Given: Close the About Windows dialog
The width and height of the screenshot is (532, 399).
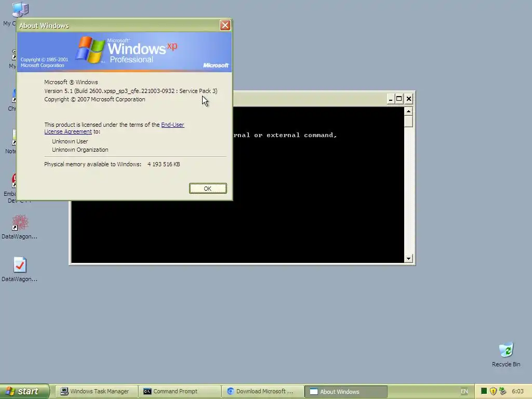Looking at the screenshot, I should click(225, 25).
